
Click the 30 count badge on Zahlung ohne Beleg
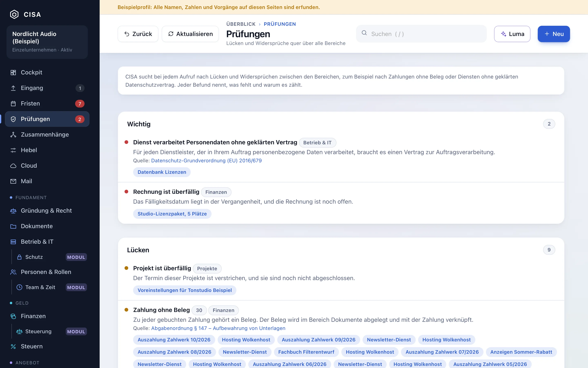click(199, 310)
